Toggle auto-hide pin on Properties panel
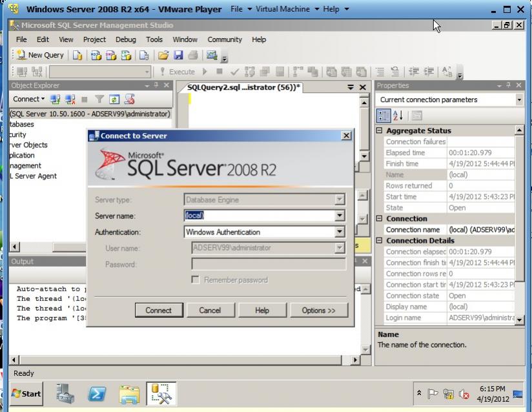The width and height of the screenshot is (532, 412). pyautogui.click(x=508, y=85)
